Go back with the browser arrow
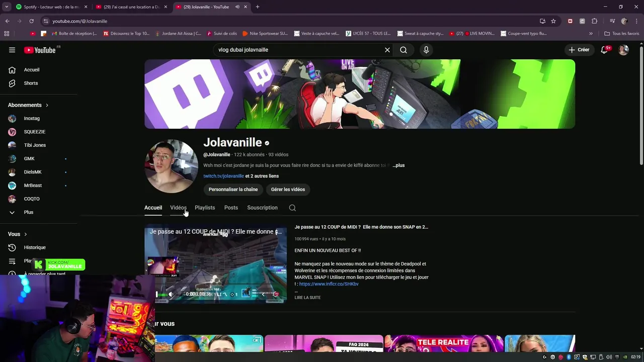This screenshot has height=362, width=644. (7, 21)
